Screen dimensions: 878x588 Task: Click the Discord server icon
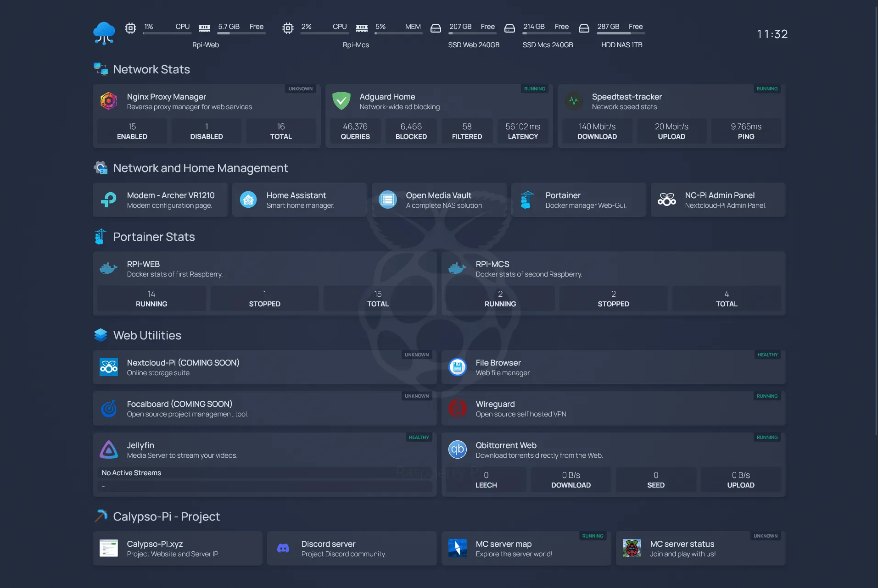click(x=283, y=548)
